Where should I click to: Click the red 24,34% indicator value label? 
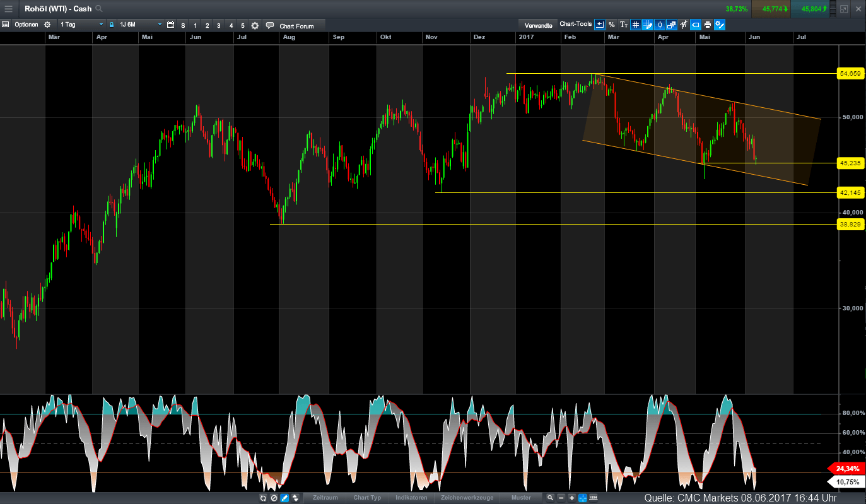[x=847, y=469]
